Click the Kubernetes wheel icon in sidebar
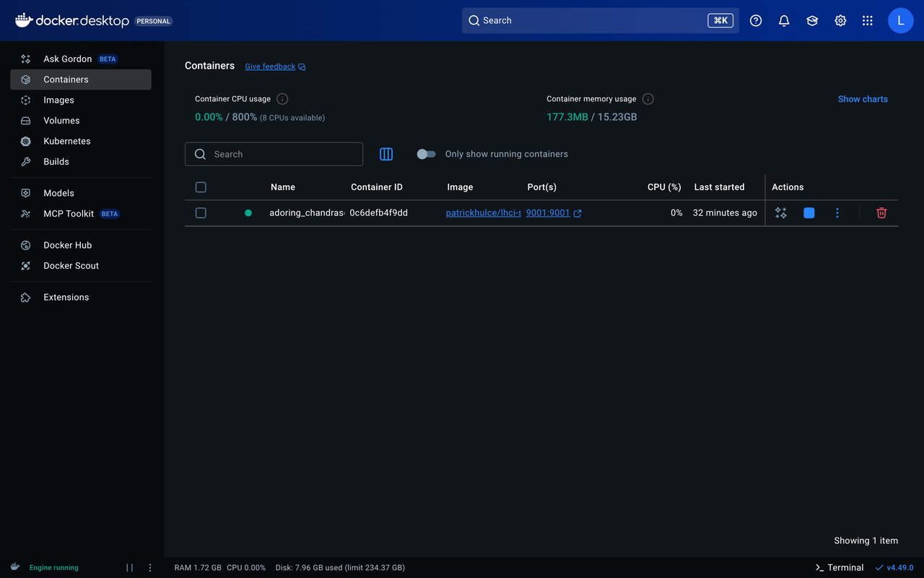The width and height of the screenshot is (924, 578). click(x=26, y=142)
